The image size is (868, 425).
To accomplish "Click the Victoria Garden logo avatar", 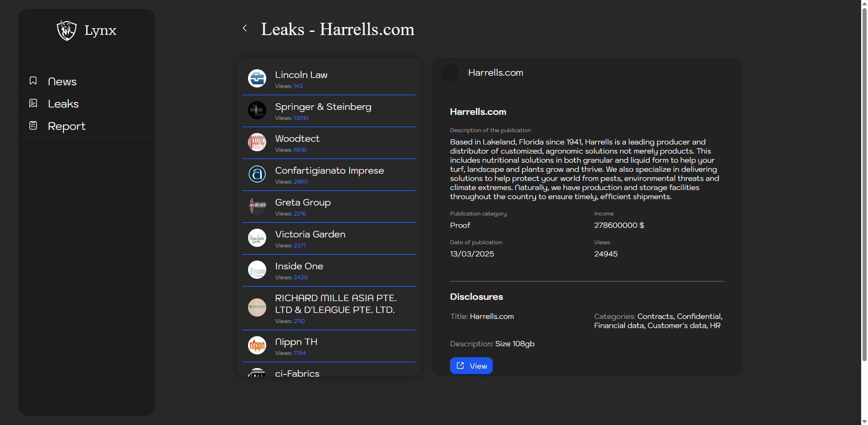I will 257,238.
